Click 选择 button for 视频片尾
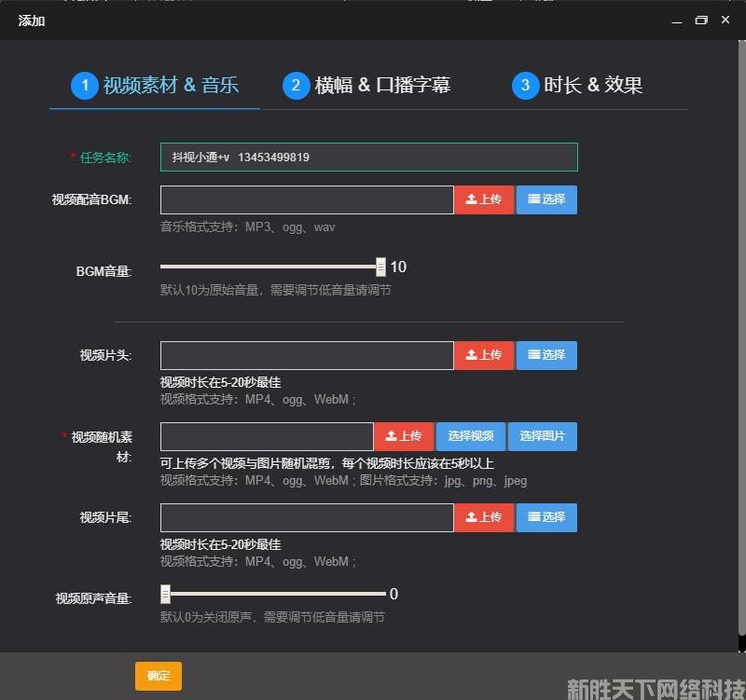The image size is (746, 700). coord(546,517)
